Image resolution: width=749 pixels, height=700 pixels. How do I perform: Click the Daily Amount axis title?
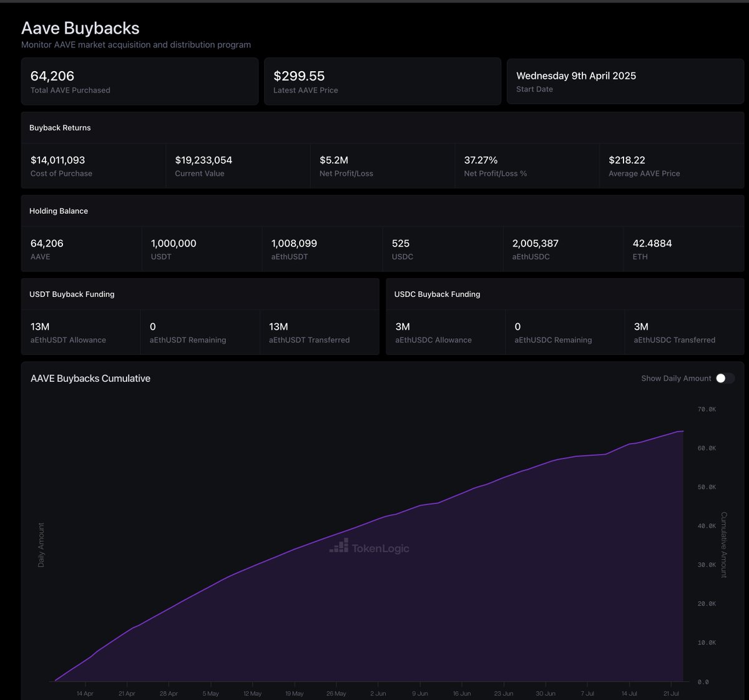(x=41, y=545)
